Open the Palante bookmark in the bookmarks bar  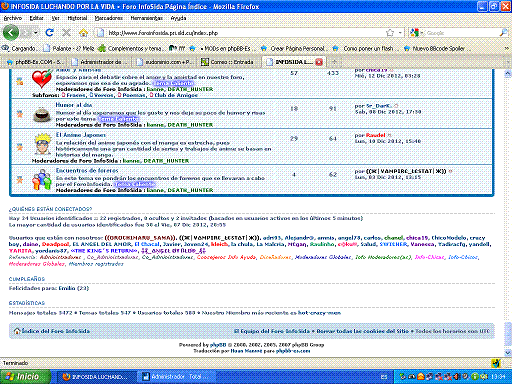coord(69,49)
